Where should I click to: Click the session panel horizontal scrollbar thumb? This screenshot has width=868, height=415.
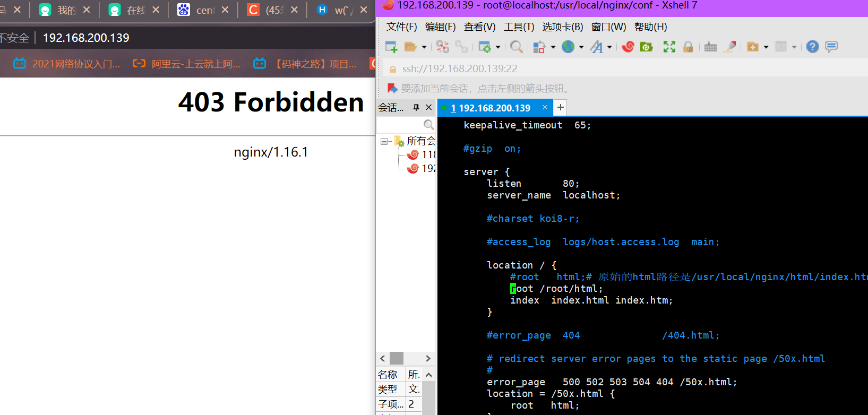(x=397, y=358)
